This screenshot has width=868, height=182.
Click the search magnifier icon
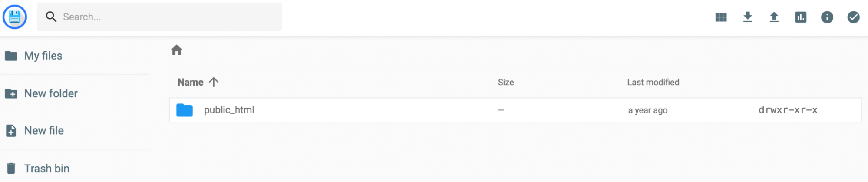(51, 17)
